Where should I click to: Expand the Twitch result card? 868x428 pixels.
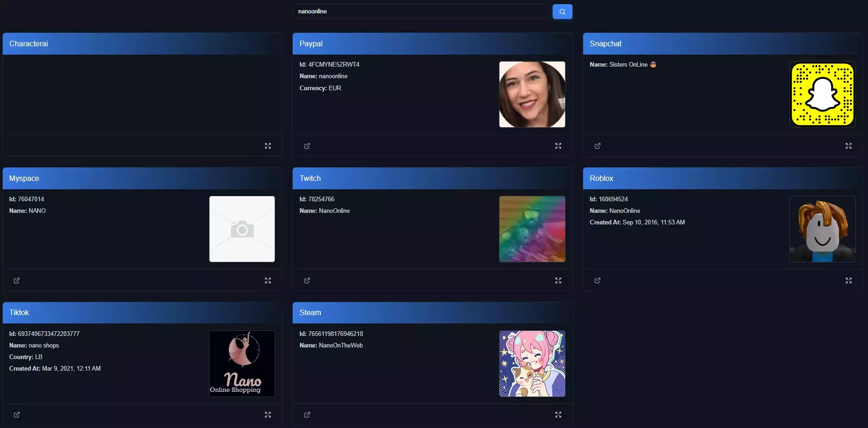(558, 280)
